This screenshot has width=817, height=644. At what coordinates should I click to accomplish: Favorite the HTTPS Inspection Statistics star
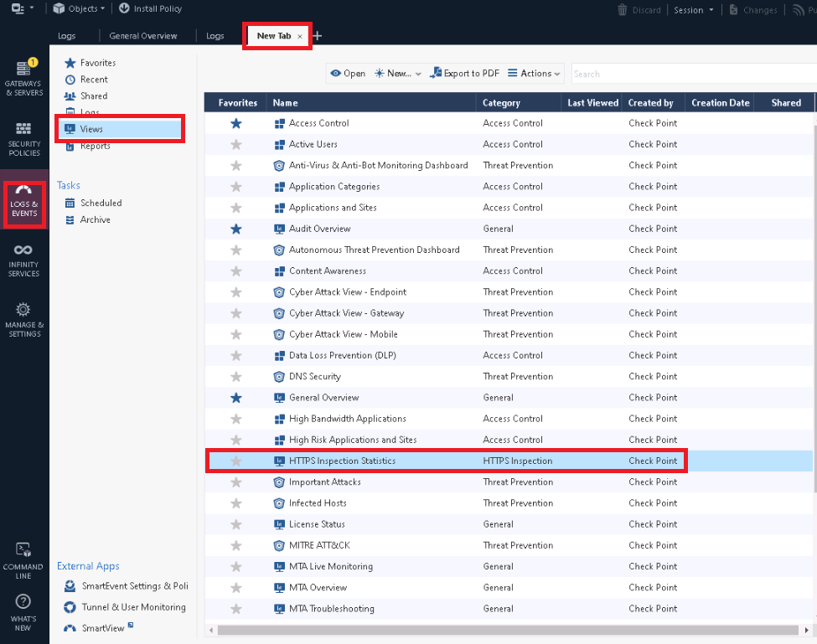236,461
